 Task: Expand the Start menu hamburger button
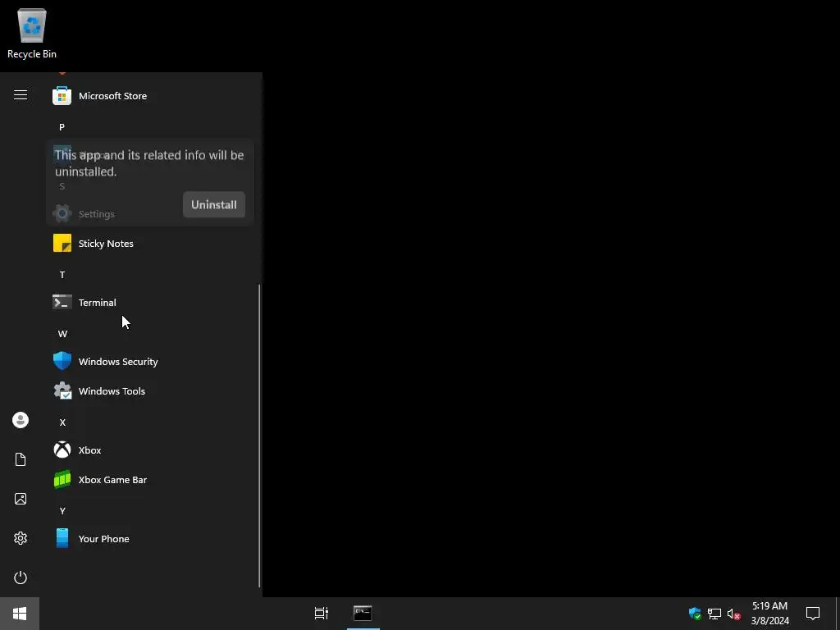(21, 95)
